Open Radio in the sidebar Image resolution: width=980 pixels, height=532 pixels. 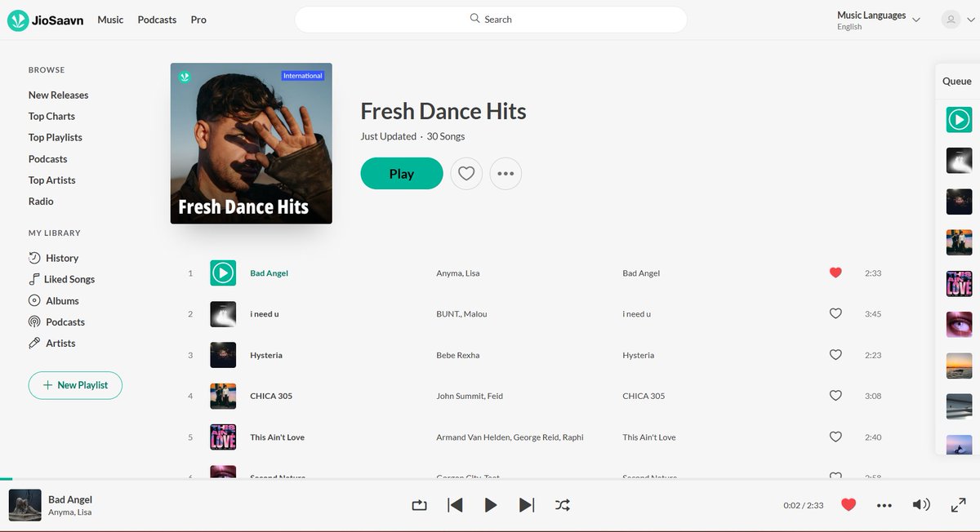pos(41,202)
